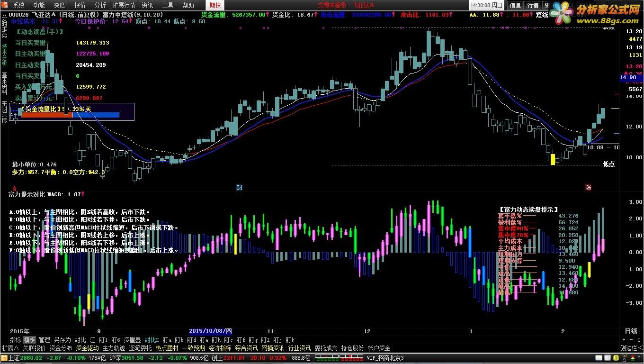Image resolution: width=644 pixels, height=364 pixels.
Task: Open the 资金驱动 tab
Action: [x=87, y=348]
